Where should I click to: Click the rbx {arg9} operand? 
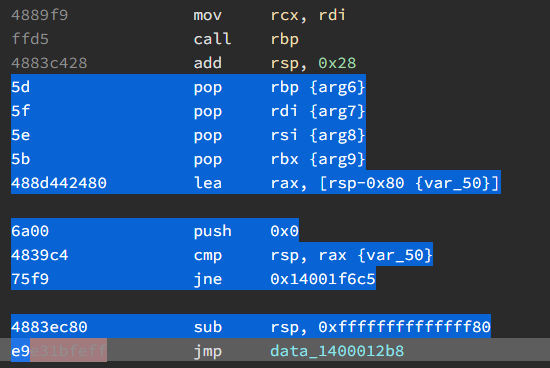click(318, 159)
